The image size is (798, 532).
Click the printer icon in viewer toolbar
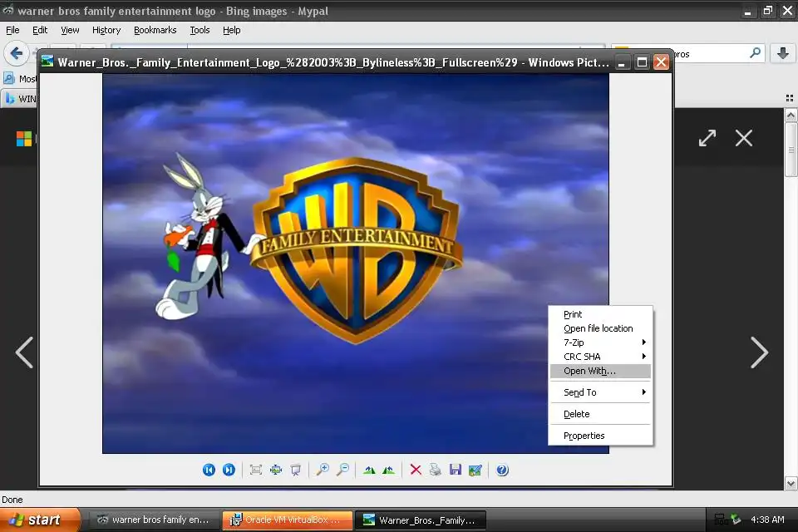pos(435,470)
